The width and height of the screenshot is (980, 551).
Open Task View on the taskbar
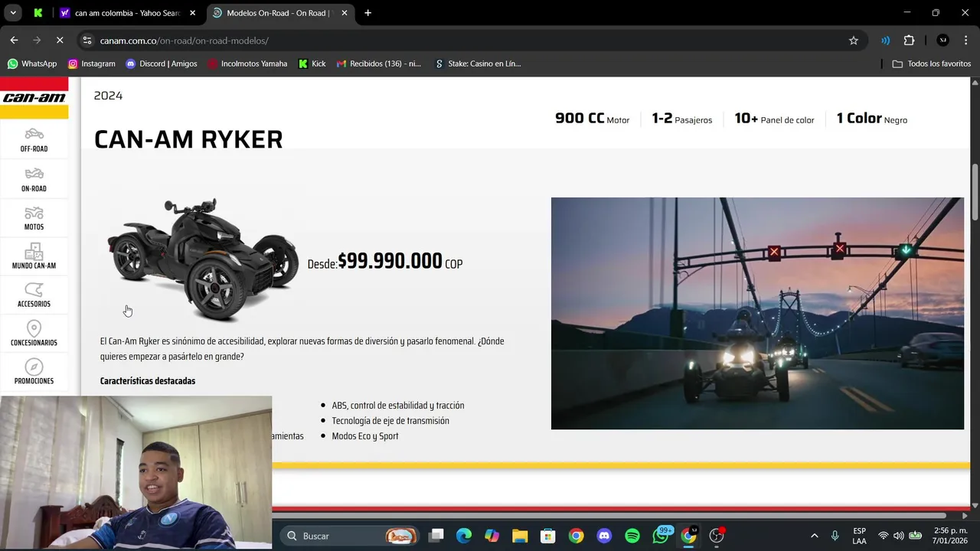(x=436, y=536)
